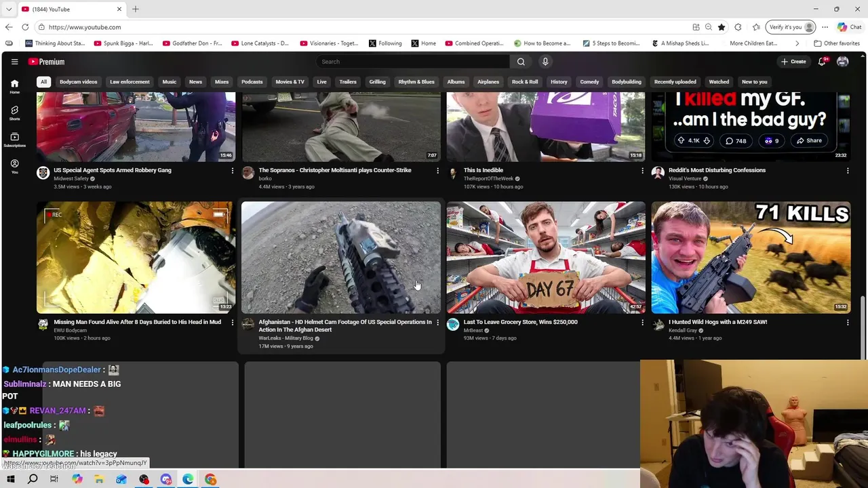Image resolution: width=868 pixels, height=488 pixels.
Task: Open options for Sopranos Counter-Strike video
Action: [x=437, y=171]
